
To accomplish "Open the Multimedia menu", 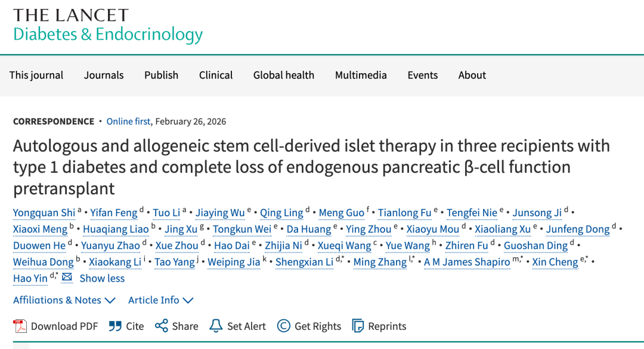I will tap(361, 75).
